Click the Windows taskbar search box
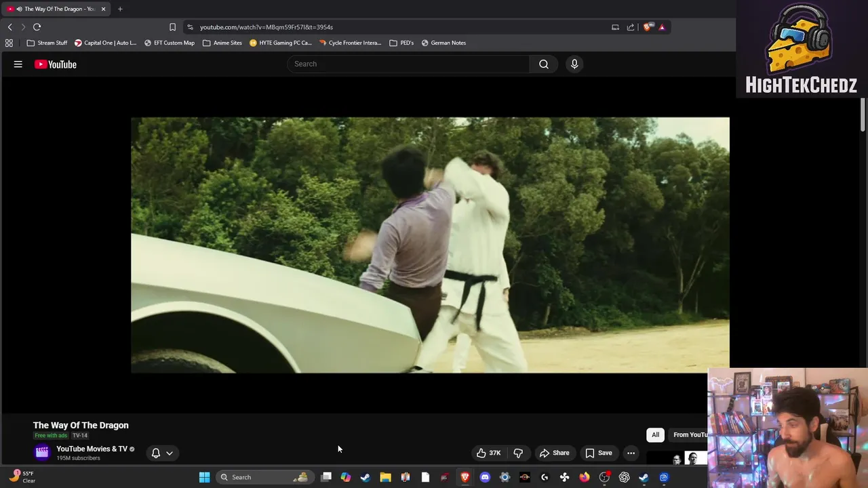Viewport: 868px width, 488px height. 264,477
